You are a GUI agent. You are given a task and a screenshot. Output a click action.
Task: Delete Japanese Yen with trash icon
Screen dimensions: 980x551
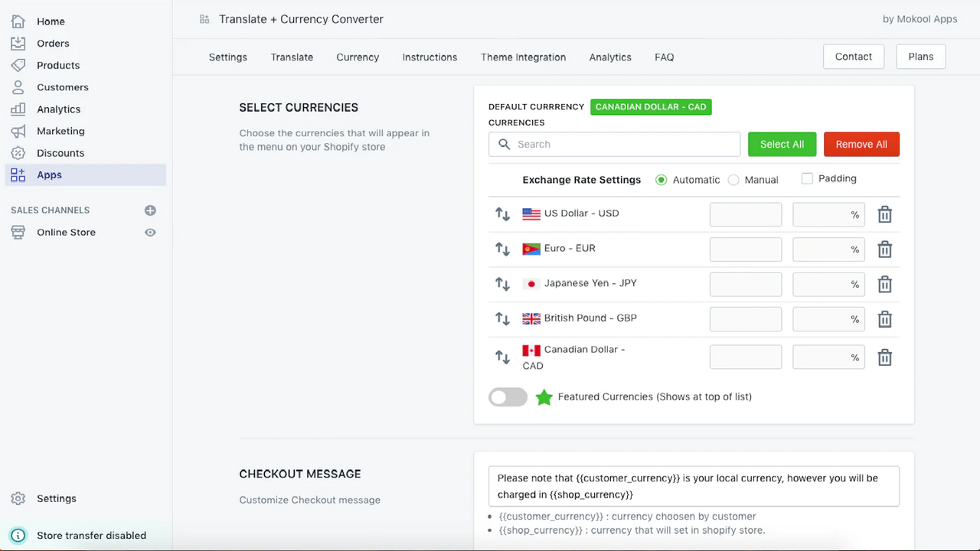click(884, 284)
